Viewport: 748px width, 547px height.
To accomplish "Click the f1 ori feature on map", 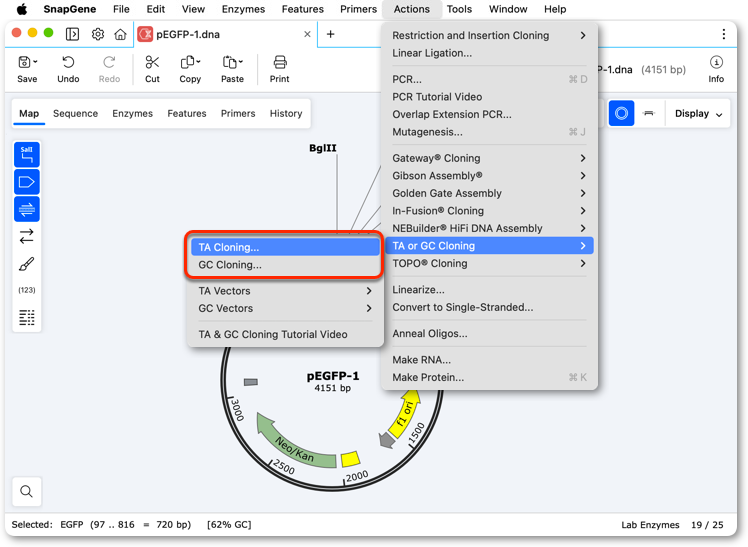I will coord(405,413).
